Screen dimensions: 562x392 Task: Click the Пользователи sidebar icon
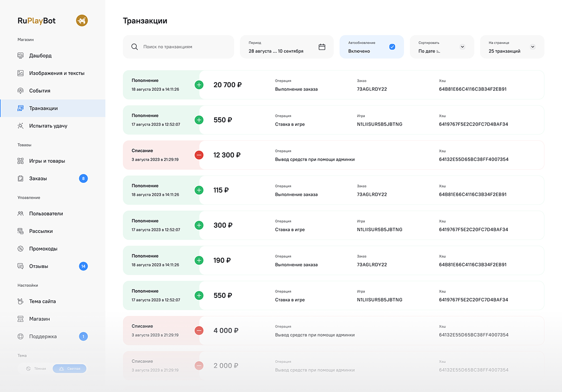21,213
